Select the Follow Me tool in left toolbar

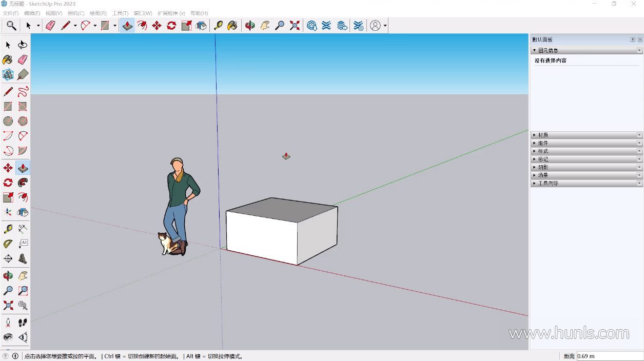[23, 183]
